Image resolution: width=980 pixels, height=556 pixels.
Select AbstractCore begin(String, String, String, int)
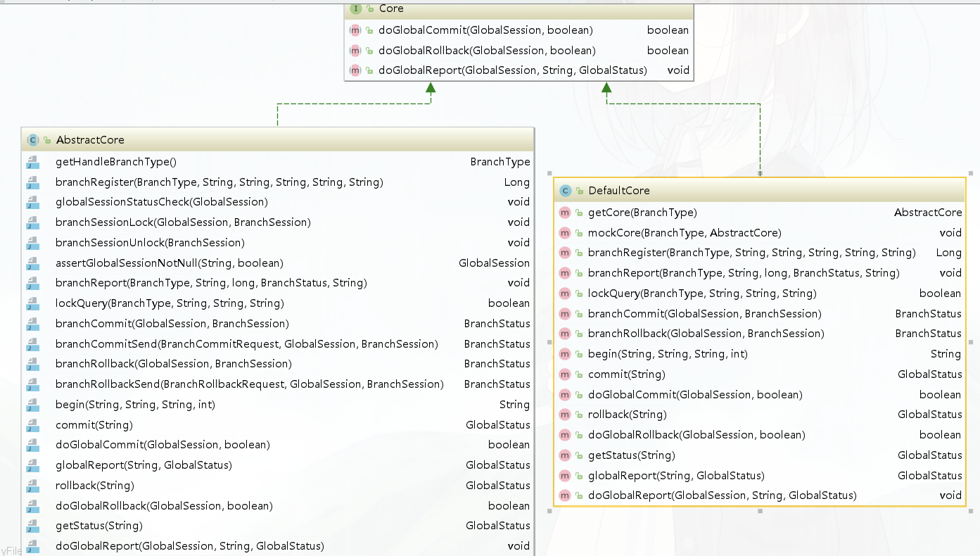[x=278, y=405]
